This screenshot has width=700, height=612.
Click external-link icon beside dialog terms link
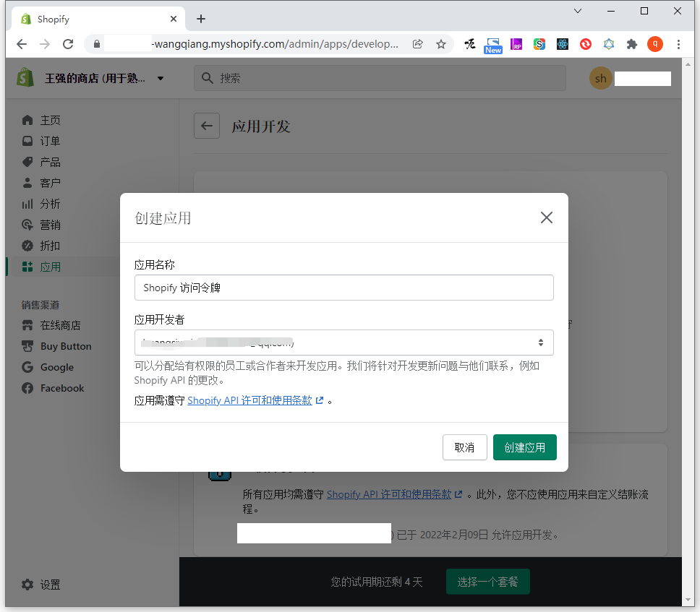point(319,400)
